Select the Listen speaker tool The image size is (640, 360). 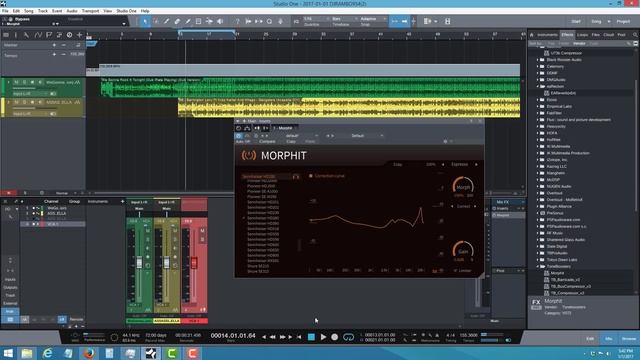(x=220, y=21)
